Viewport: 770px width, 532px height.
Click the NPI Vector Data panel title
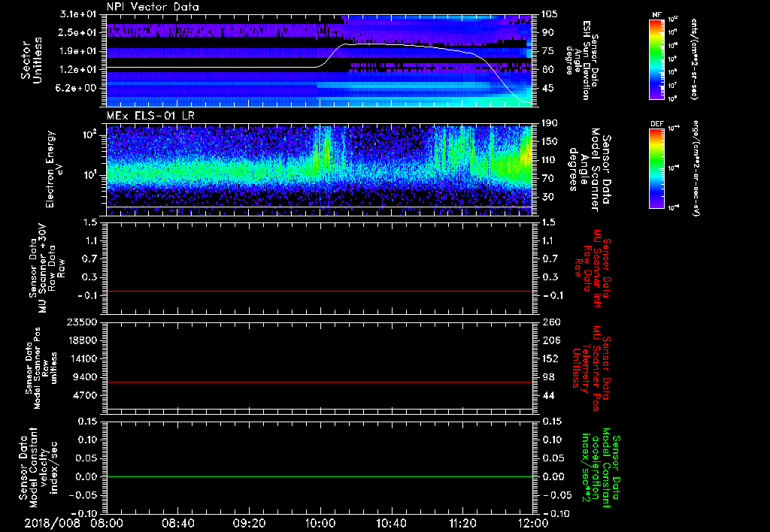(153, 7)
